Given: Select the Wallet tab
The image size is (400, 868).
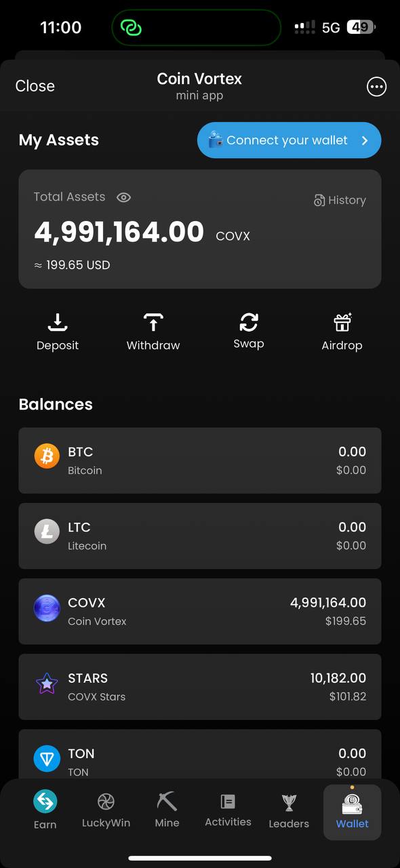Looking at the screenshot, I should point(352,810).
